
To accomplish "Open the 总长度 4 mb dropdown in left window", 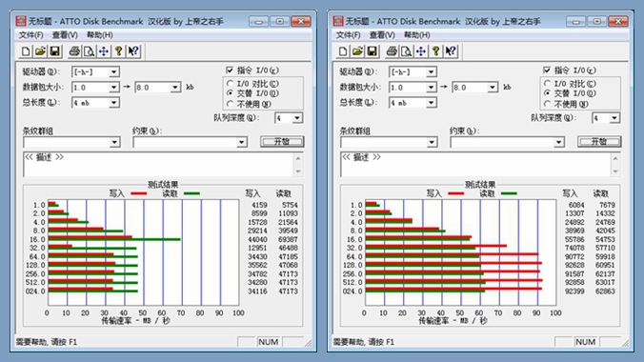I will tap(113, 103).
